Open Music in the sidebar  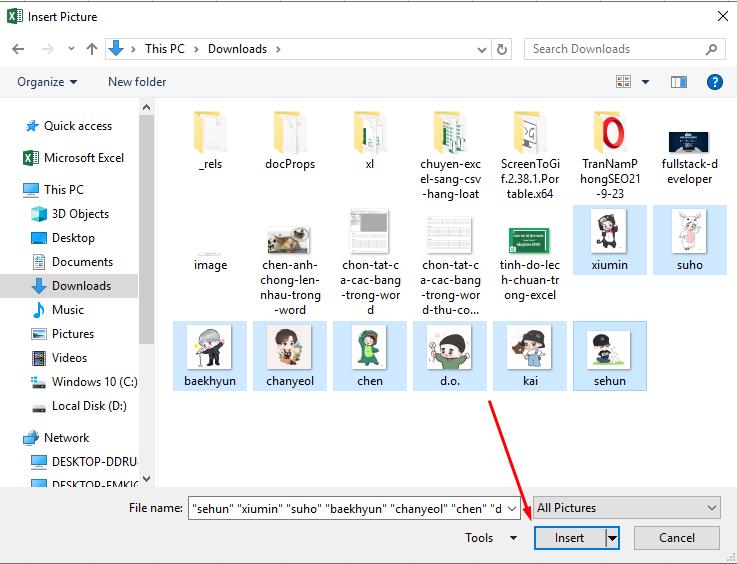[x=58, y=310]
